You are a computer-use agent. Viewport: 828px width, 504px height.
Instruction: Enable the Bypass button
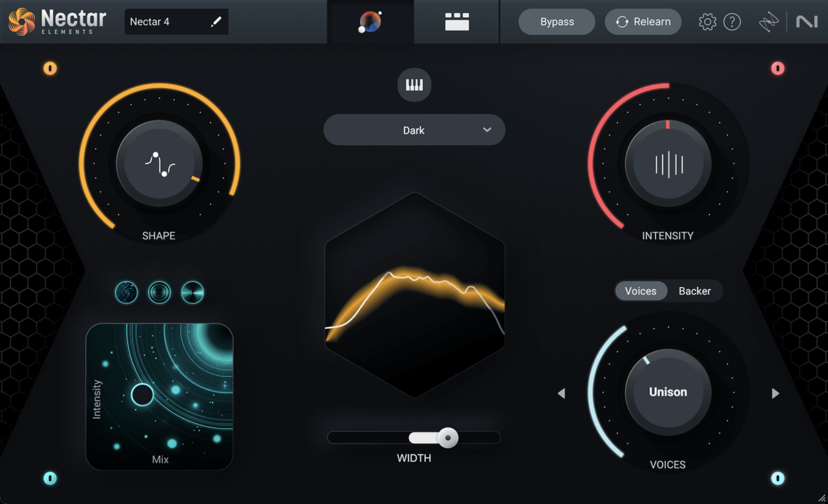(556, 21)
